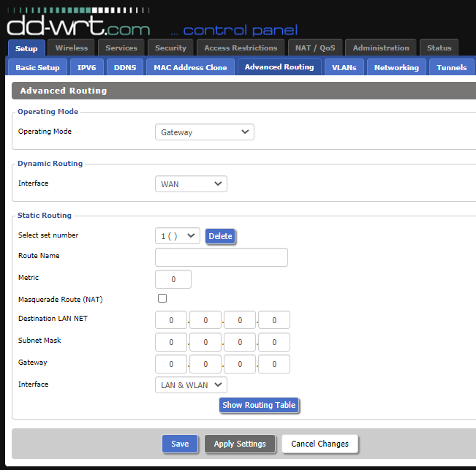This screenshot has width=476, height=470.
Task: Click the "Destination LAN NET" label
Action: click(53, 318)
